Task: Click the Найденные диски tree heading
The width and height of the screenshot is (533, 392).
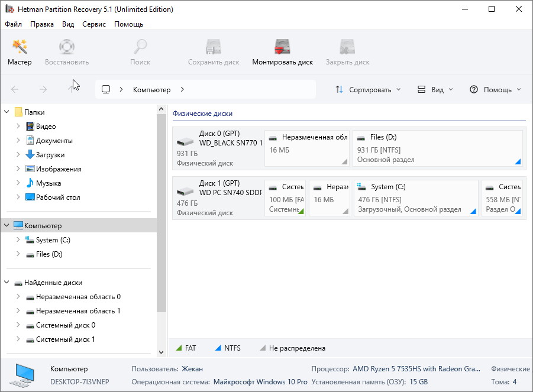Action: (53, 283)
